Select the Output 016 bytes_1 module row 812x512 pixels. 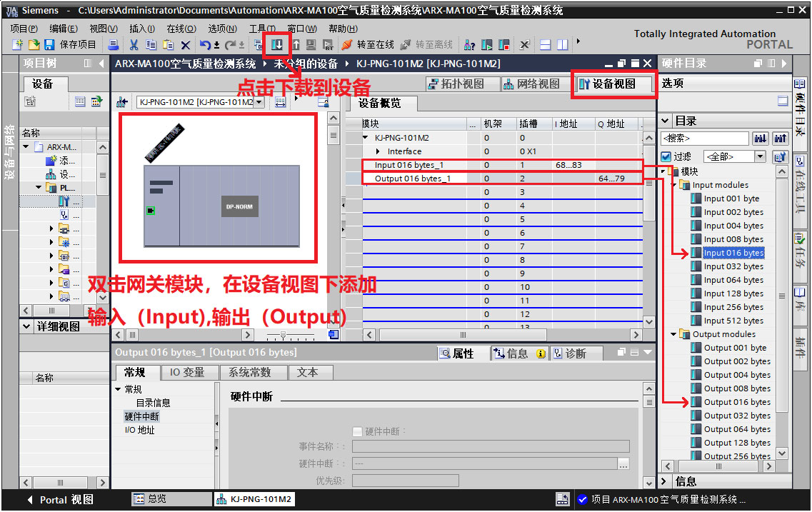(x=502, y=179)
